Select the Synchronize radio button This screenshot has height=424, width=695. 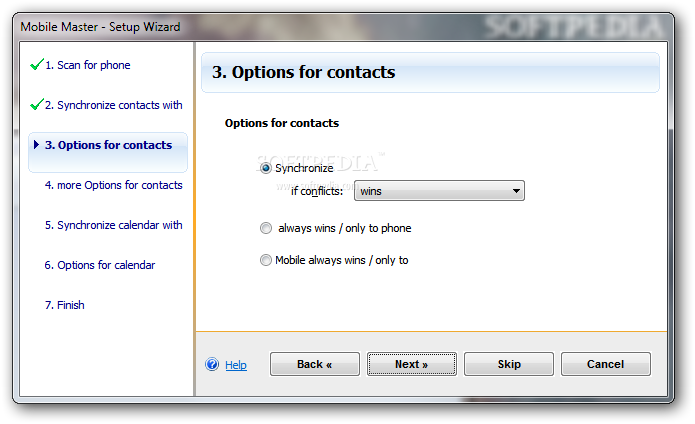tap(266, 168)
